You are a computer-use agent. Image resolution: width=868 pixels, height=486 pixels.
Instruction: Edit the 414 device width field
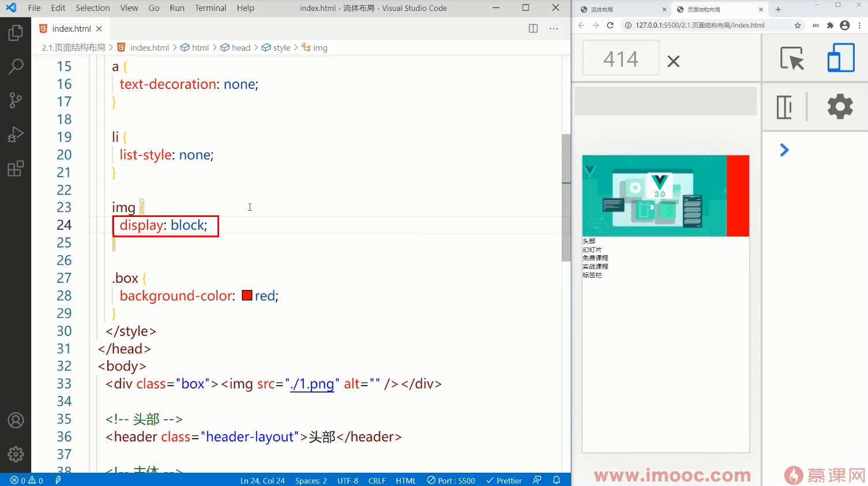(621, 58)
